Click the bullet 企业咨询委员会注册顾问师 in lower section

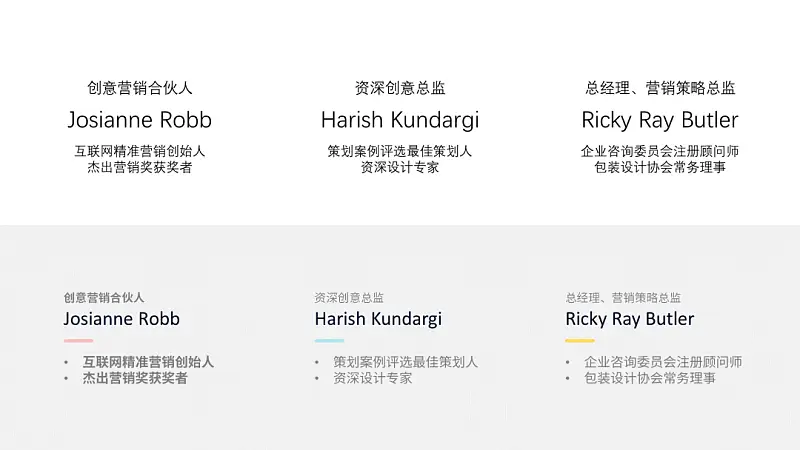pyautogui.click(x=663, y=362)
